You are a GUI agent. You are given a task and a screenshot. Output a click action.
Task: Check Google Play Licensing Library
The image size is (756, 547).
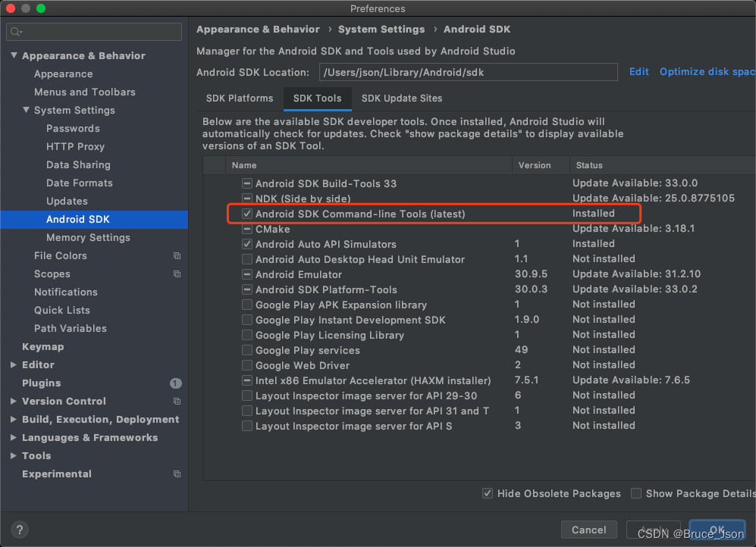pos(247,335)
